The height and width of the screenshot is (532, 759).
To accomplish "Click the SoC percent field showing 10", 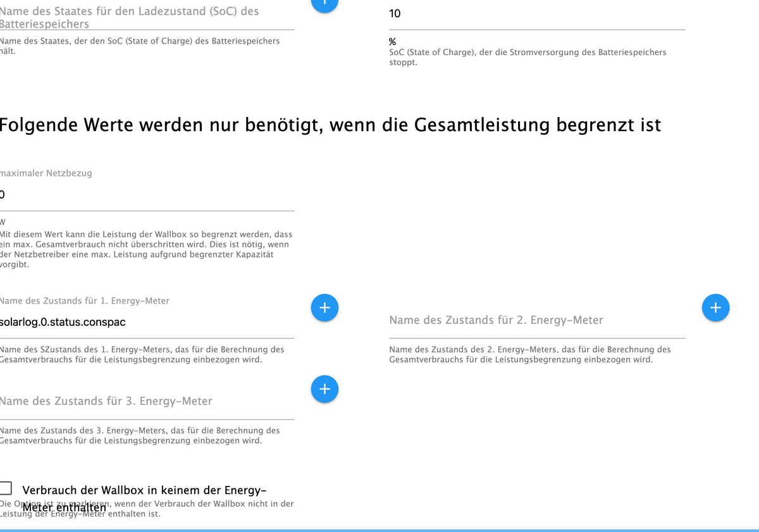I will pos(537,14).
